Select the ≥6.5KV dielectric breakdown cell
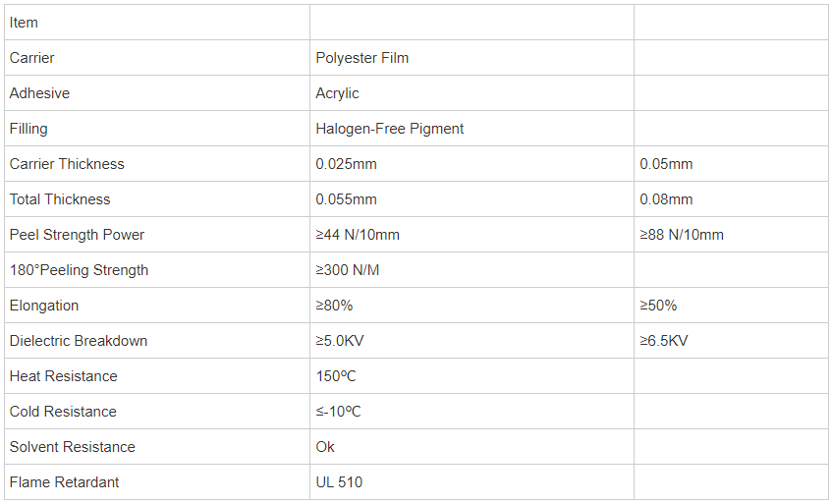This screenshot has width=832, height=504. [731, 340]
